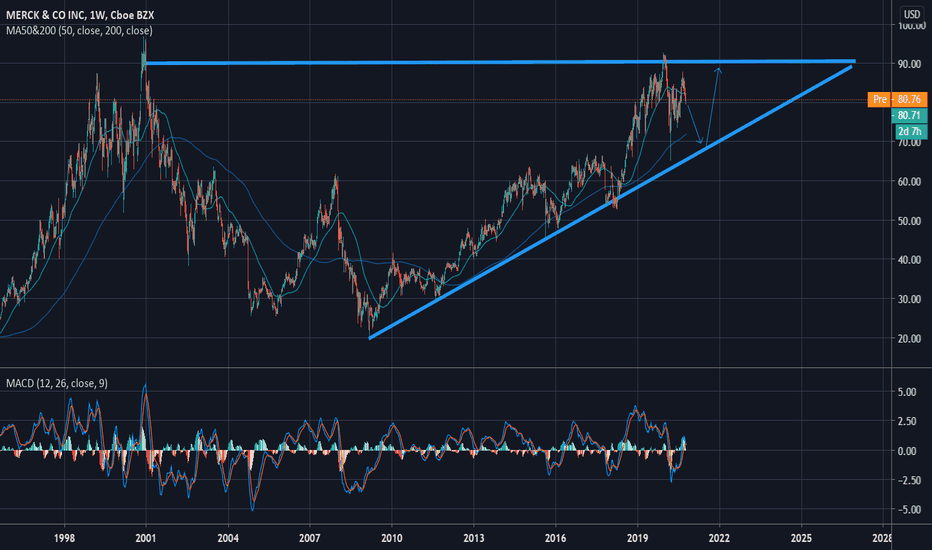
Task: Select the rising blue support trendline
Action: point(610,202)
